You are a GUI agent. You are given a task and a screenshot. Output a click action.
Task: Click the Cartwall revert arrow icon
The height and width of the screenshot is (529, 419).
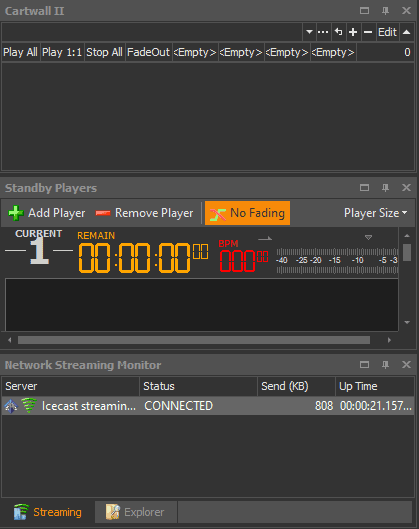[338, 32]
